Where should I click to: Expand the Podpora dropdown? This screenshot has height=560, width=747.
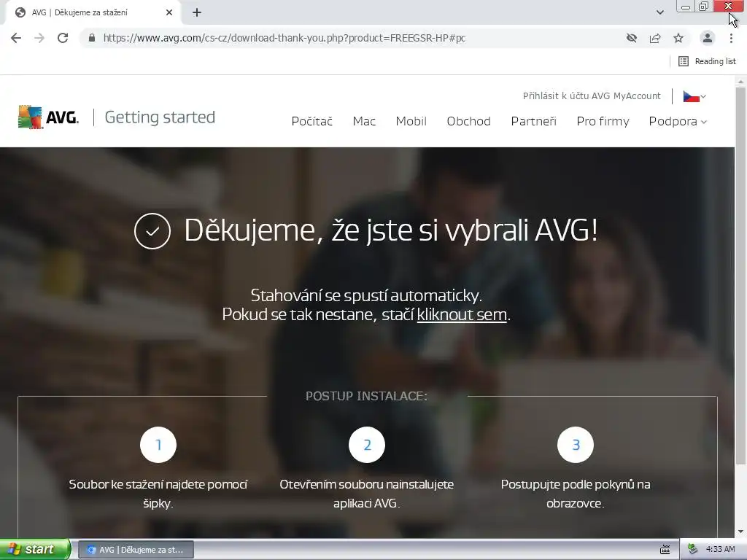pos(678,122)
